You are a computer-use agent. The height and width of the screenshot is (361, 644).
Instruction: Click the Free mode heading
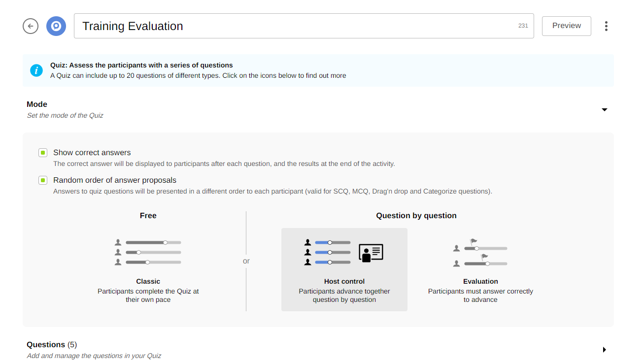[x=148, y=216]
